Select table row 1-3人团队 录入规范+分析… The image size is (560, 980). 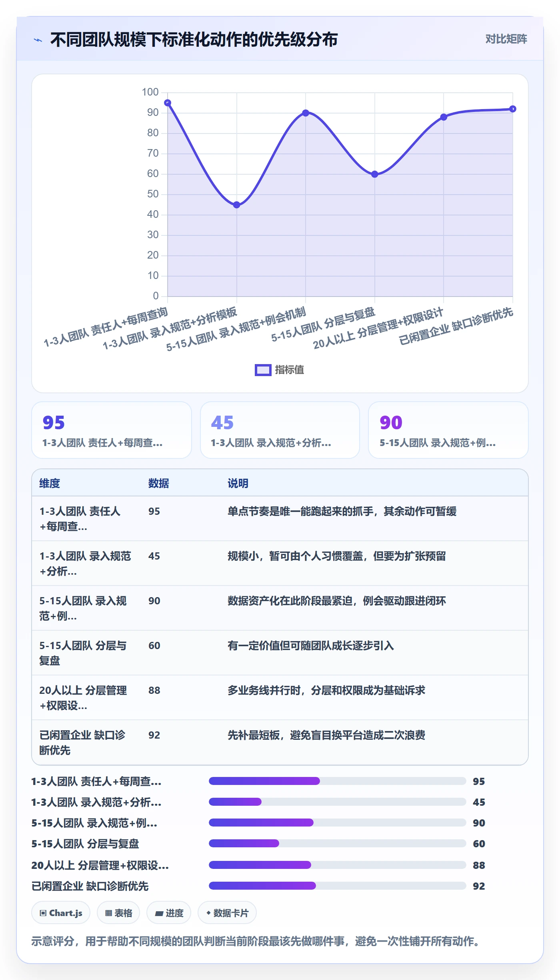pos(280,564)
